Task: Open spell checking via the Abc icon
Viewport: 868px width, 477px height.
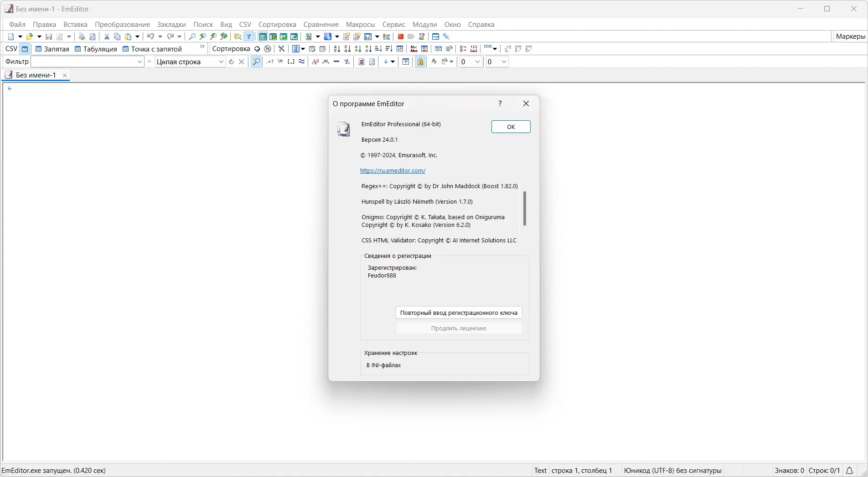Action: coord(413,49)
